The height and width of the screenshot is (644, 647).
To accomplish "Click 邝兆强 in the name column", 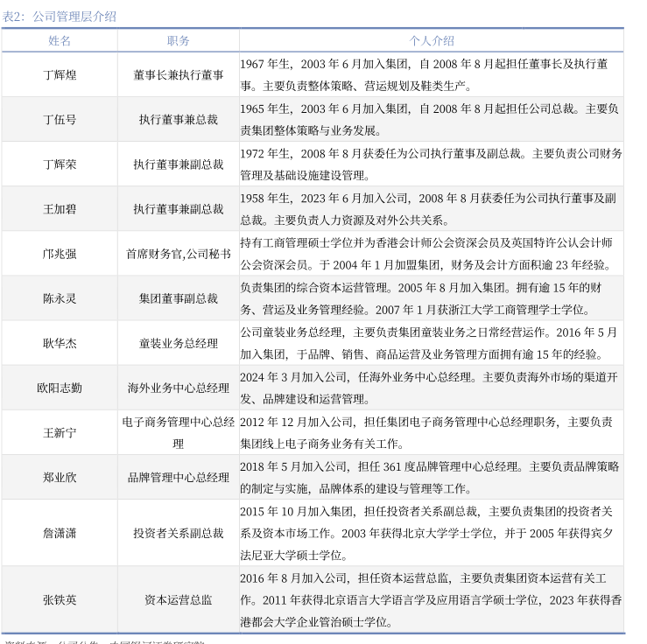I will [x=60, y=254].
